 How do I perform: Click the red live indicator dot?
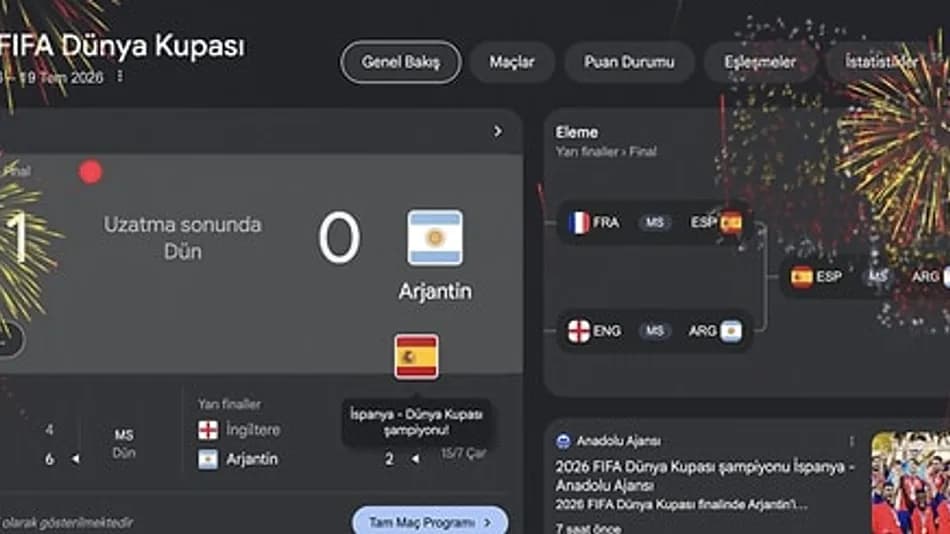[90, 172]
